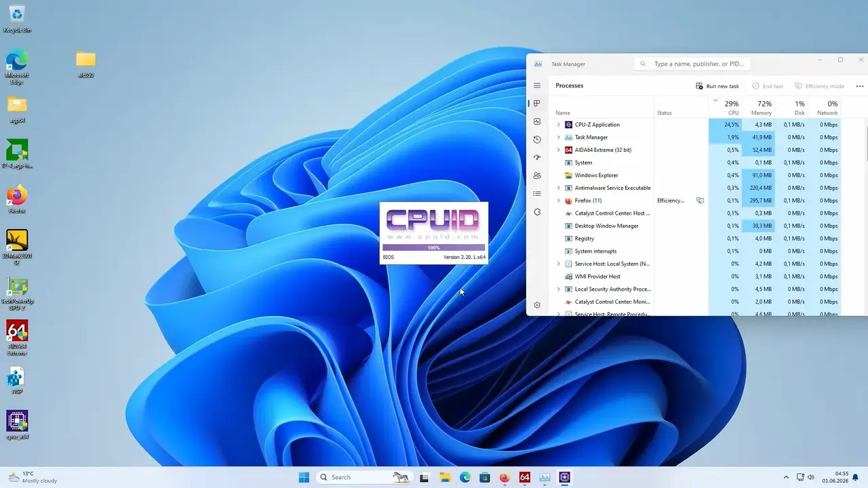Expand the CPU-Z Application process row

559,125
